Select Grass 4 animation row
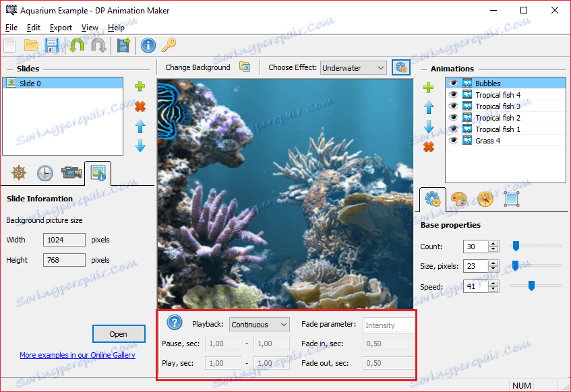This screenshot has width=571, height=392. coord(506,141)
